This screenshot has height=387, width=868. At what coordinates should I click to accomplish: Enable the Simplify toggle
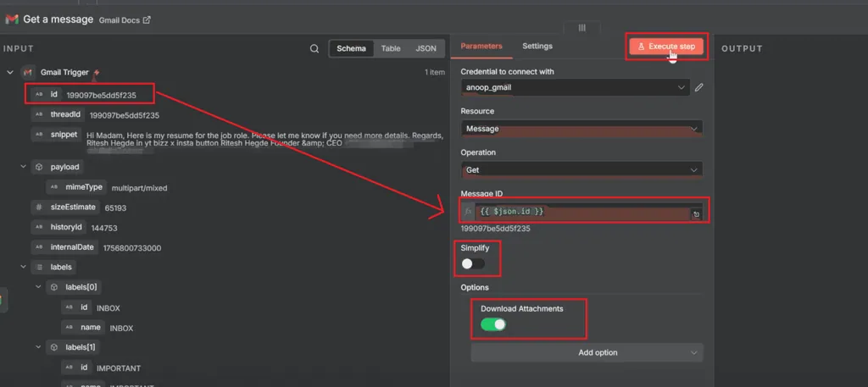point(473,263)
